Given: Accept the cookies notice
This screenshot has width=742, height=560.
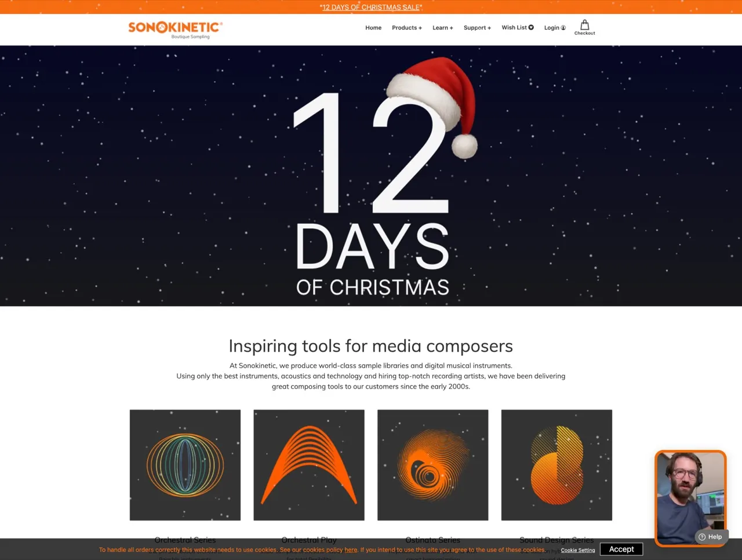Looking at the screenshot, I should coord(621,549).
